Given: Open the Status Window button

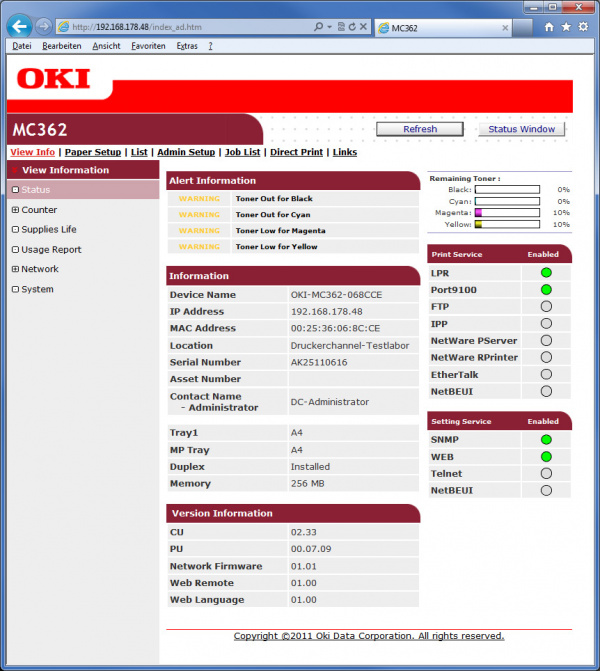Looking at the screenshot, I should [521, 129].
